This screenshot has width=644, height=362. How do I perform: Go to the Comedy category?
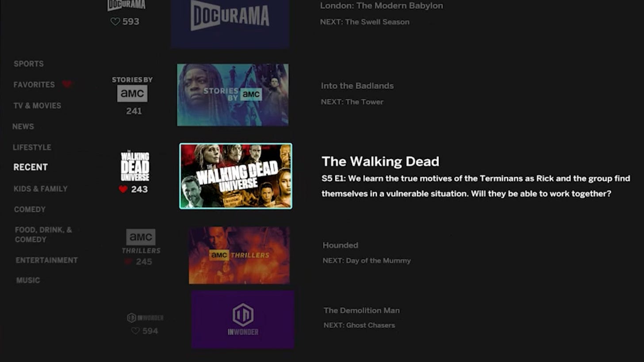[x=30, y=210]
